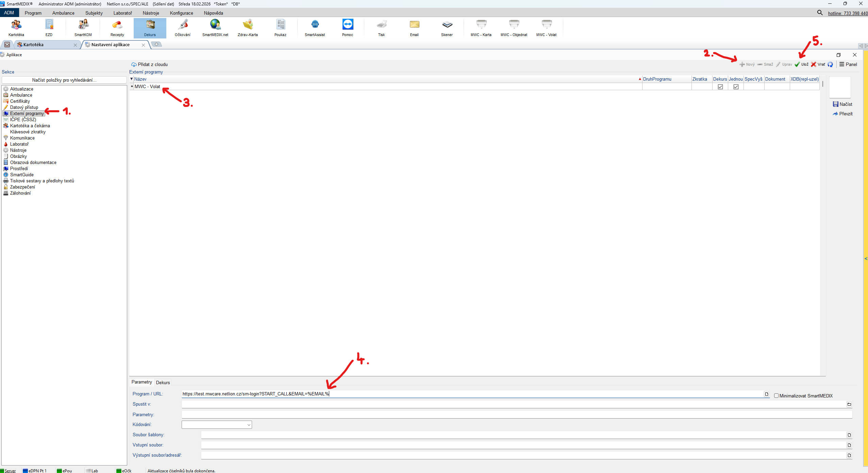Image resolution: width=868 pixels, height=473 pixels.
Task: Click the hotline phone number link
Action: pos(848,13)
